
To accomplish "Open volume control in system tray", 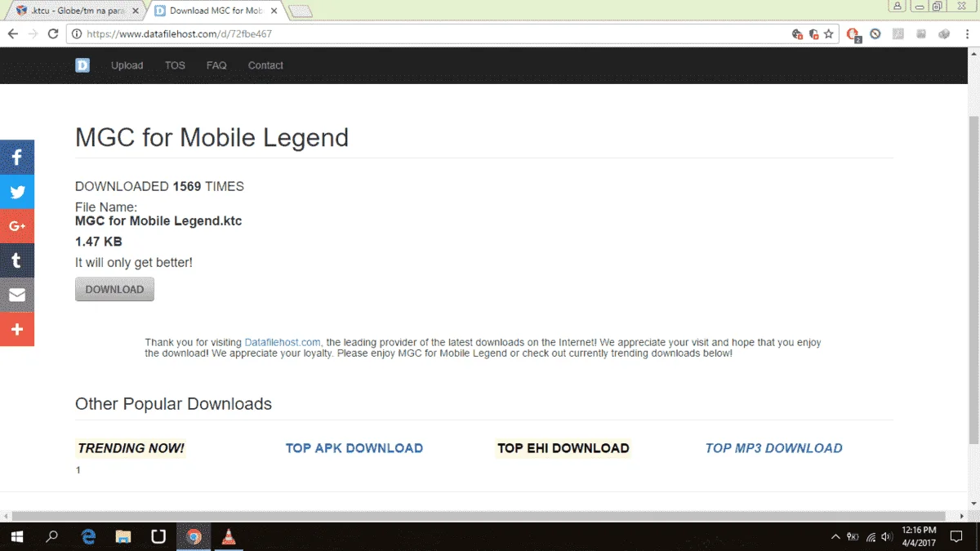I will point(887,536).
